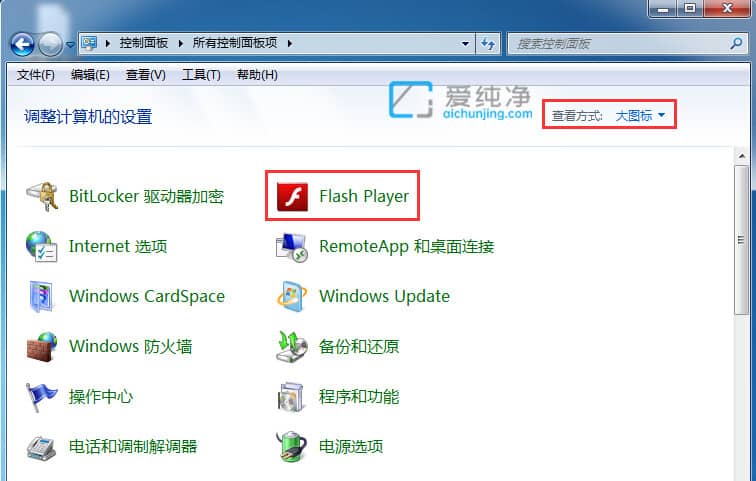Click the search magnifier icon
This screenshot has width=756, height=481.
coord(736,44)
